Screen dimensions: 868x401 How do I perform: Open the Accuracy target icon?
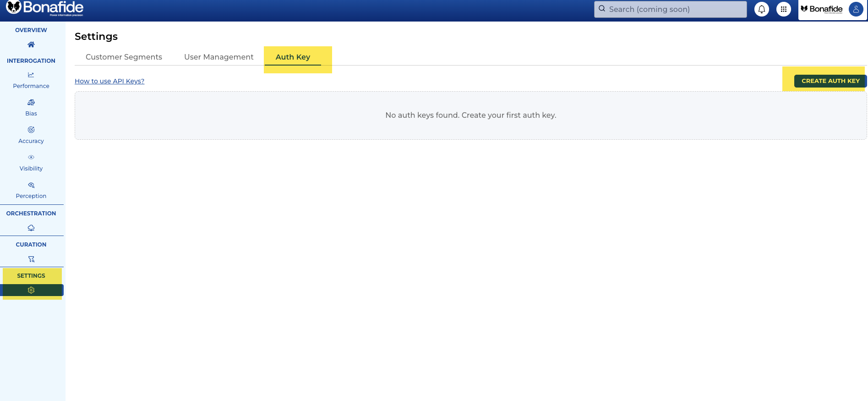tap(31, 130)
